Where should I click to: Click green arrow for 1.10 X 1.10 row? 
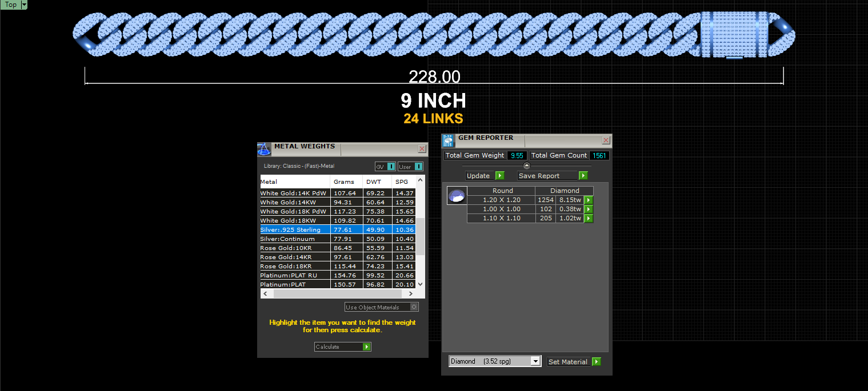589,219
